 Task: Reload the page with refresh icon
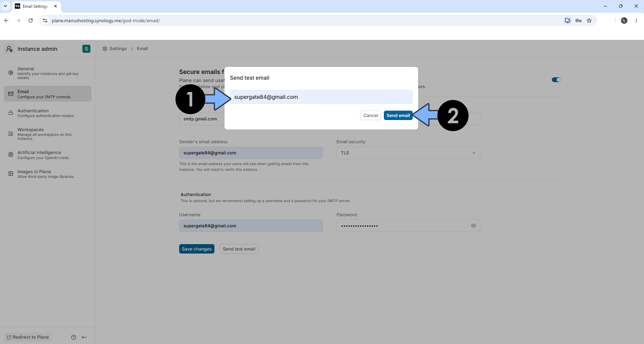31,21
